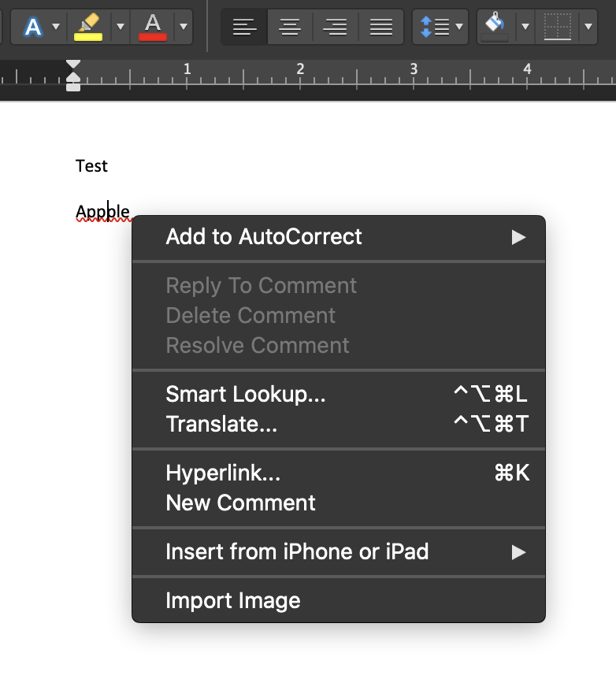Image resolution: width=616 pixels, height=679 pixels.
Task: Choose Delete Comment
Action: click(338, 316)
